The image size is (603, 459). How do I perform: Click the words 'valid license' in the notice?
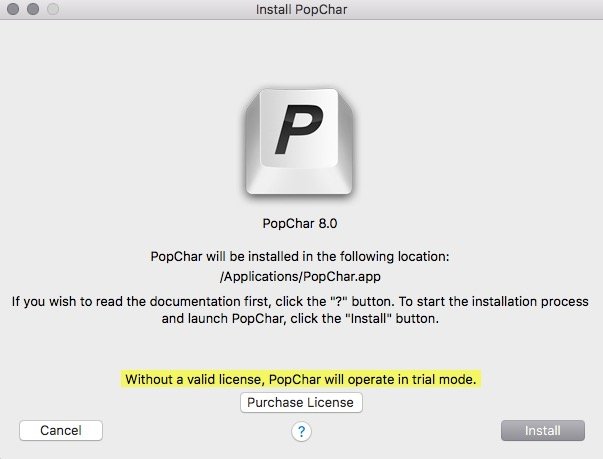[x=224, y=380]
